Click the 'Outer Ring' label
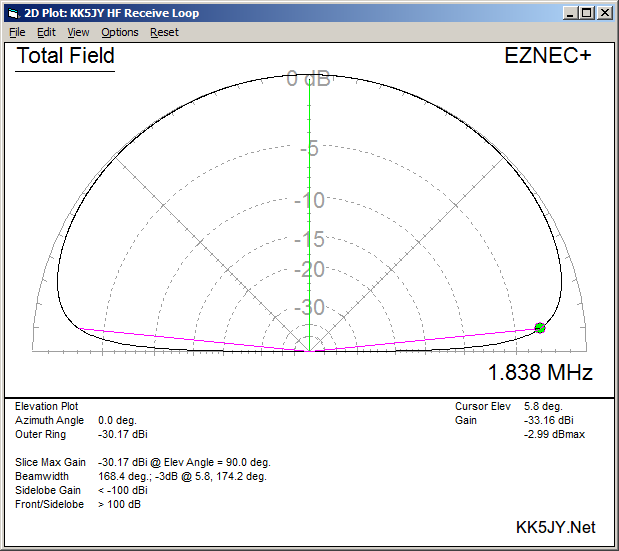Screen dimensions: 619x551 pyautogui.click(x=40, y=434)
